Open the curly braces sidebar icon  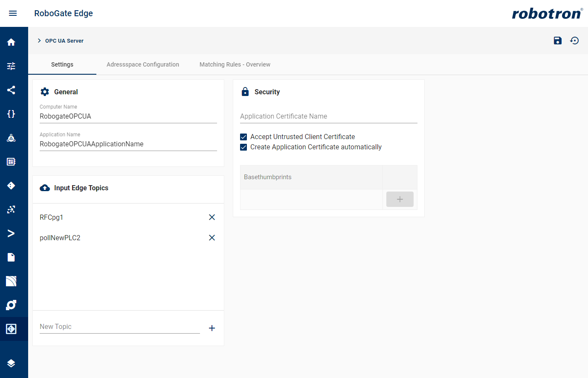click(11, 114)
